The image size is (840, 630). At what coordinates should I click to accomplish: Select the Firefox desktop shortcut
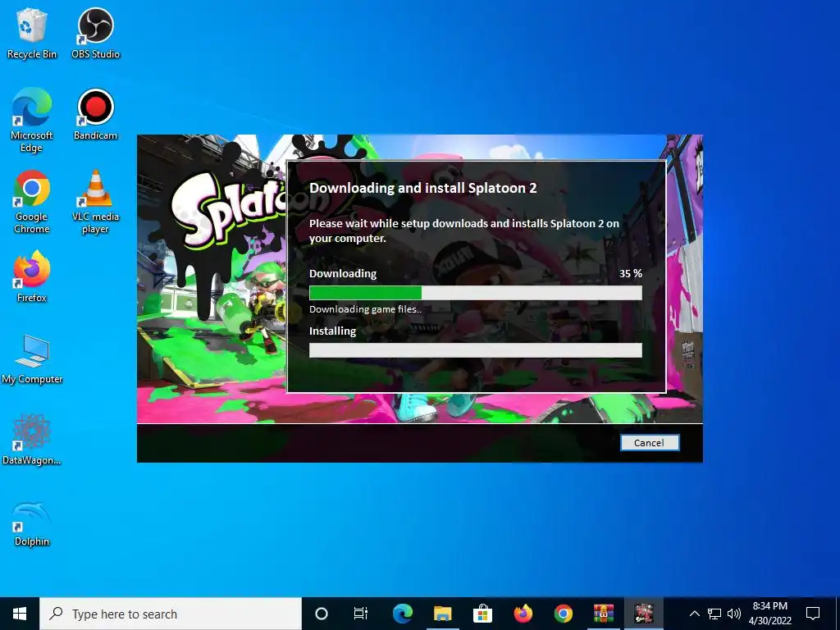pyautogui.click(x=32, y=277)
